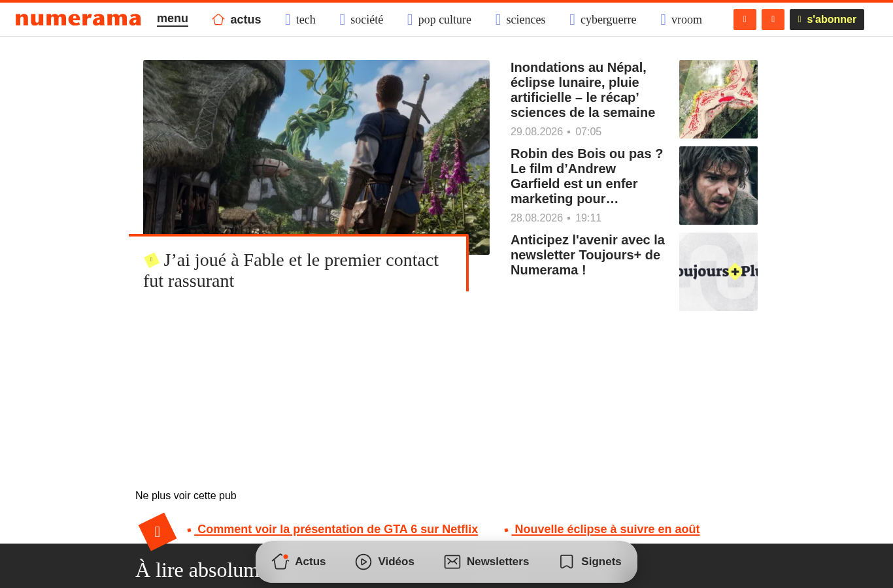
Task: Go to the sciences section
Action: point(520,20)
